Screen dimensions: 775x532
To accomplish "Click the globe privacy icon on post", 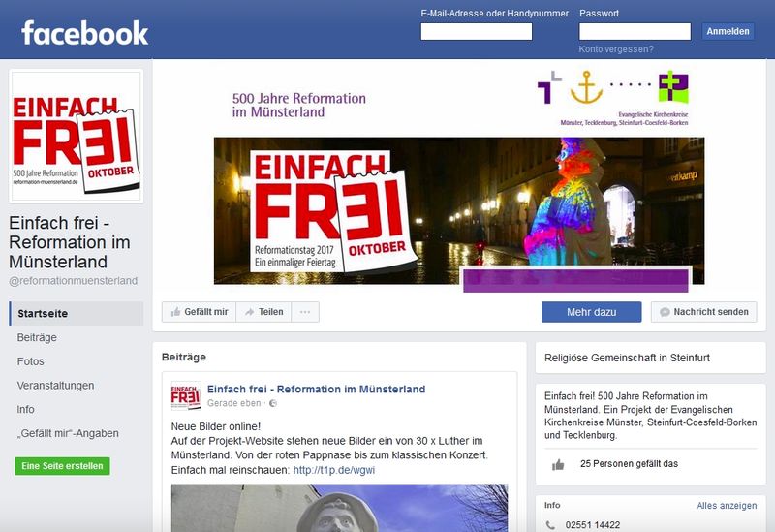I will [273, 403].
